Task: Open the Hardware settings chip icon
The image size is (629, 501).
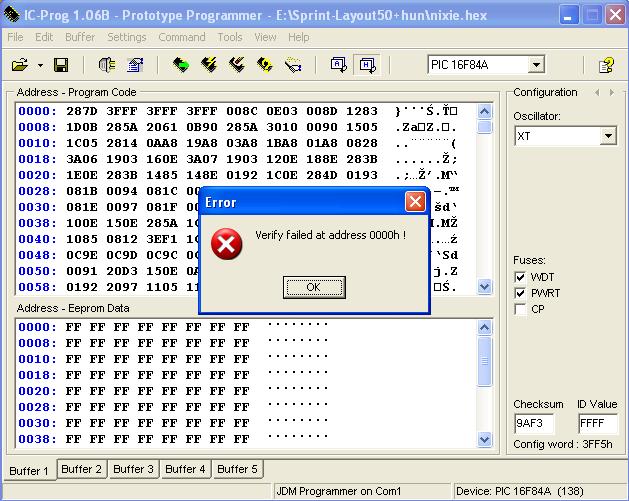Action: point(107,65)
